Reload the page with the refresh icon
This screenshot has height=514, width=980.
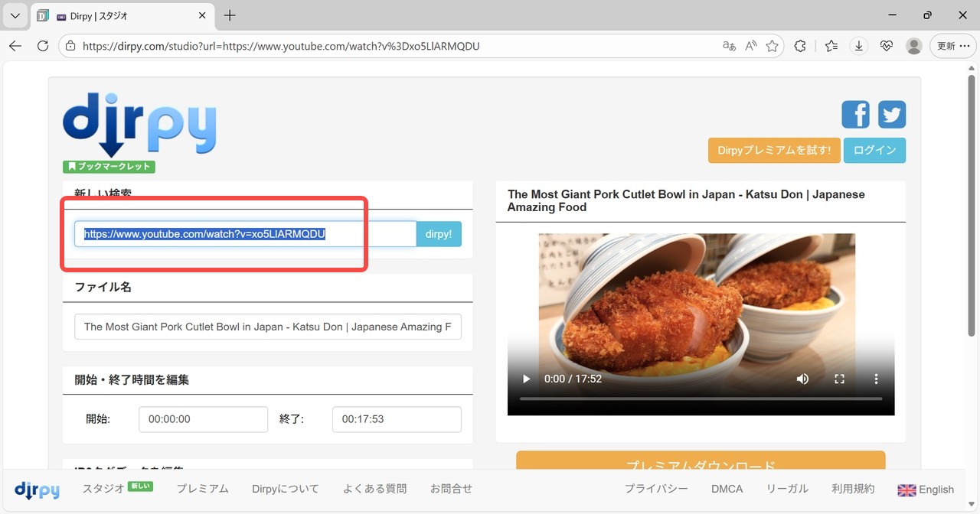[43, 46]
